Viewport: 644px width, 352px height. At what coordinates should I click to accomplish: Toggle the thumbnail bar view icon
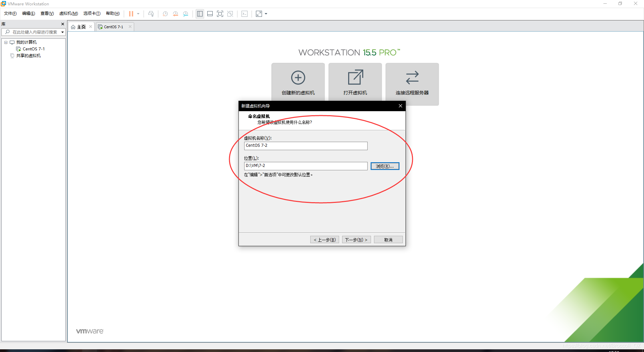tap(210, 14)
